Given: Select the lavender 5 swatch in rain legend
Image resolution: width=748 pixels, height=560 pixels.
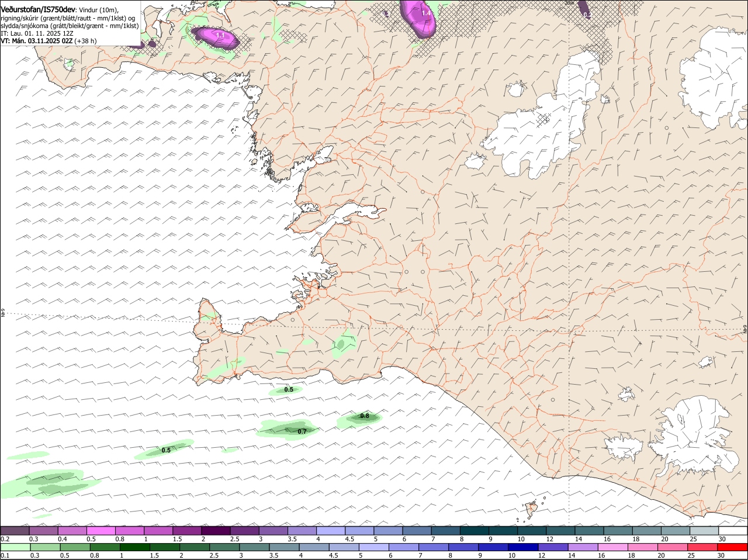Looking at the screenshot, I should click(373, 547).
